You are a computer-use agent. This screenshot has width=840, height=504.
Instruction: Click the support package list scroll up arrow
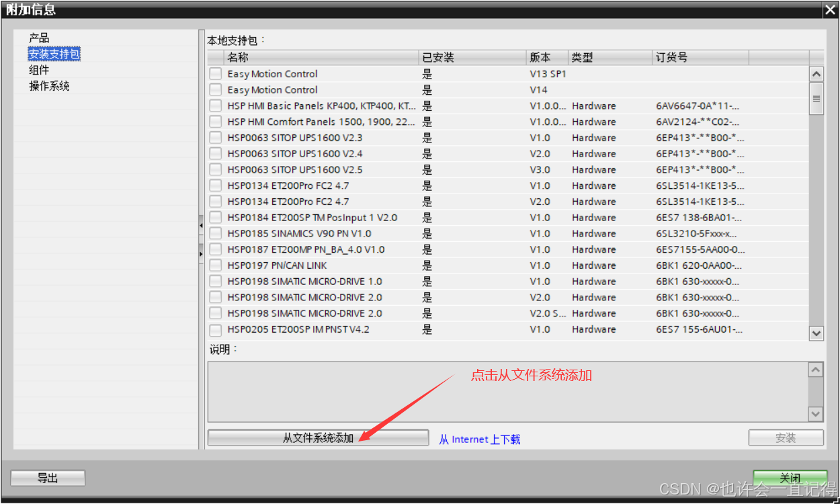pyautogui.click(x=816, y=75)
